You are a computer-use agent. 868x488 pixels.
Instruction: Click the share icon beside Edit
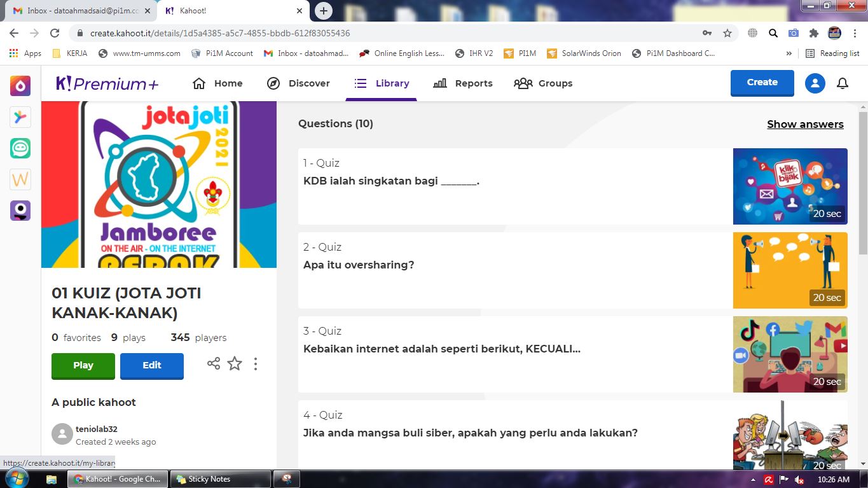214,364
